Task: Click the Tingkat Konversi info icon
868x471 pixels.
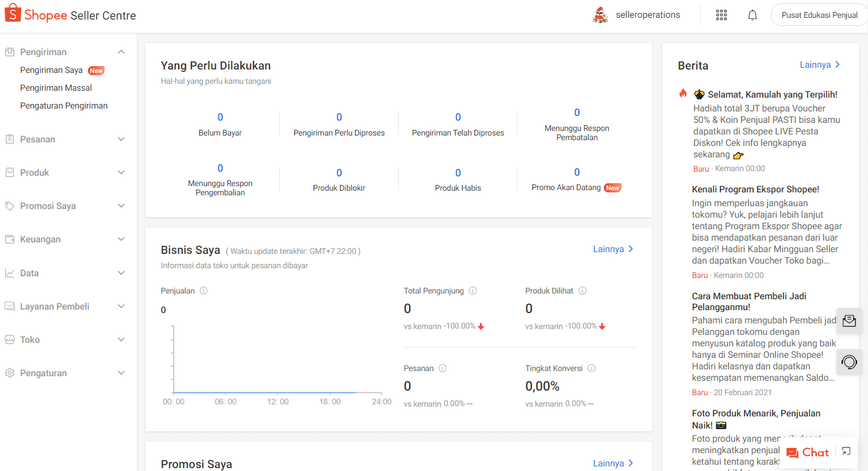Action: tap(592, 368)
